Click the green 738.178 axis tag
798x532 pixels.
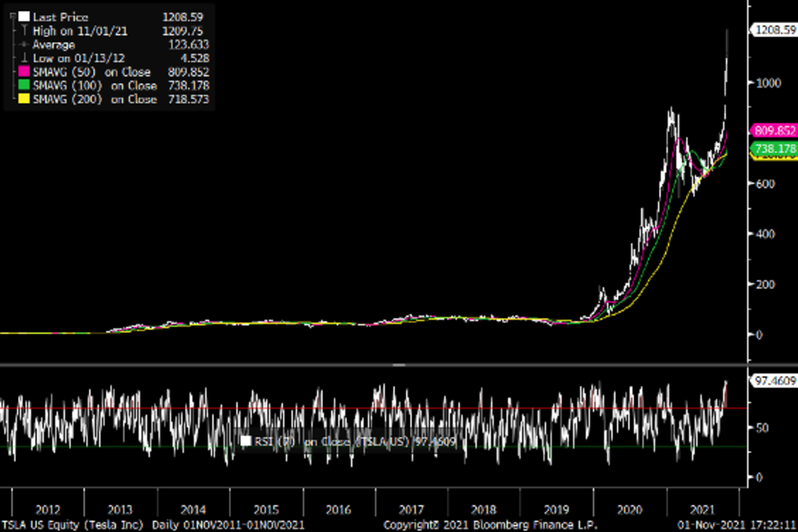click(x=773, y=148)
